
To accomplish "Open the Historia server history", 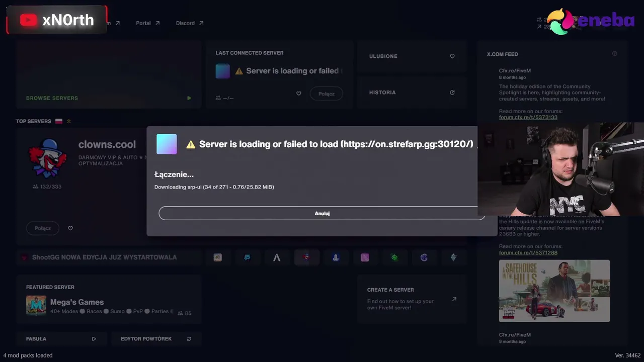I will click(412, 93).
